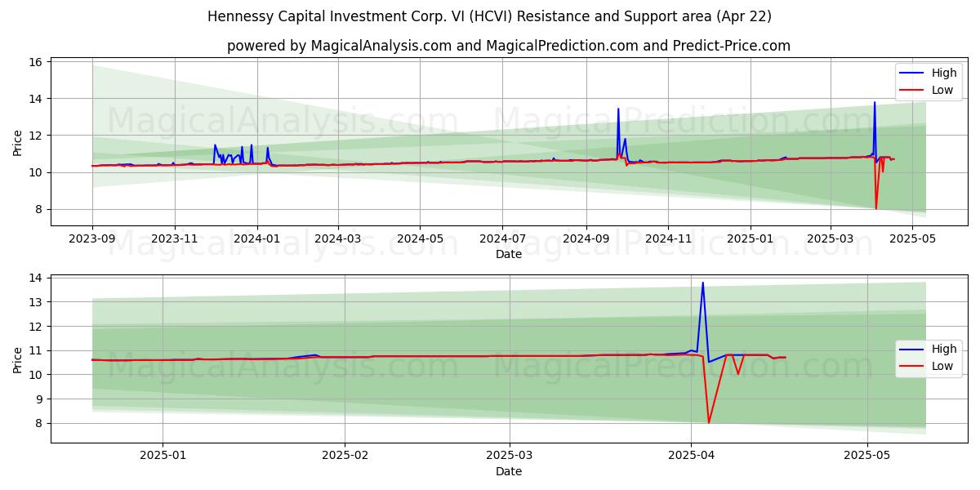This screenshot has width=980, height=490.
Task: Click the blue High spike peak in lower chart
Action: [x=702, y=283]
